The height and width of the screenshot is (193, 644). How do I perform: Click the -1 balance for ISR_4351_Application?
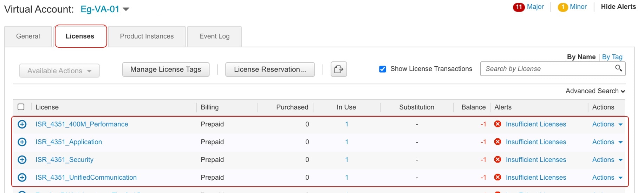[x=483, y=142]
